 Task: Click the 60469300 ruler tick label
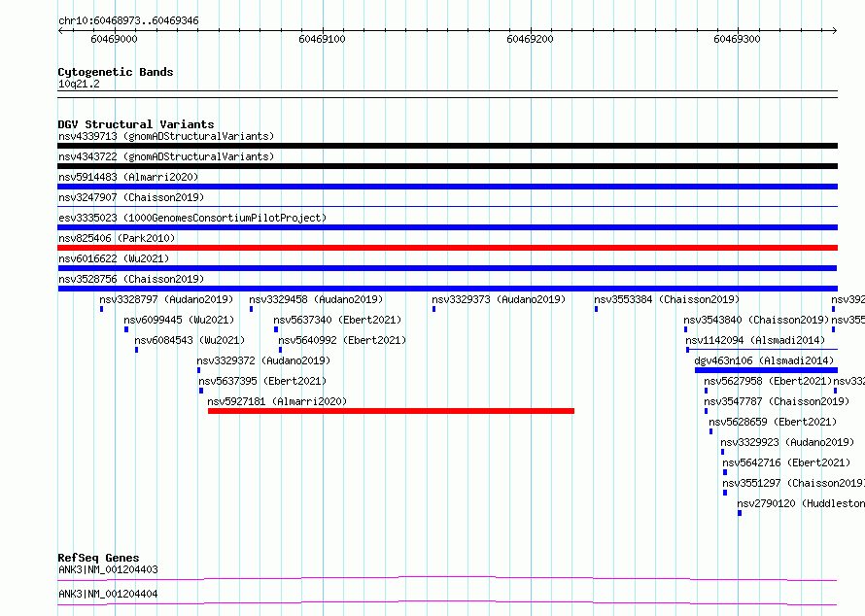(737, 39)
